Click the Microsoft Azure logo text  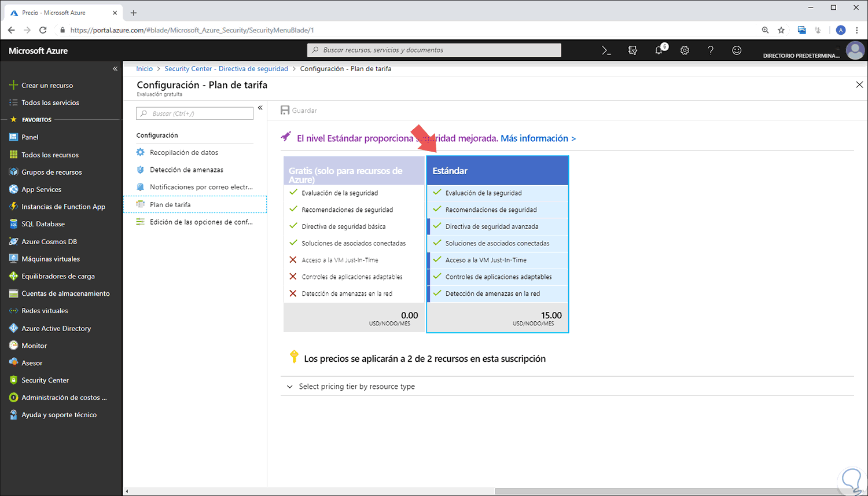pos(38,51)
